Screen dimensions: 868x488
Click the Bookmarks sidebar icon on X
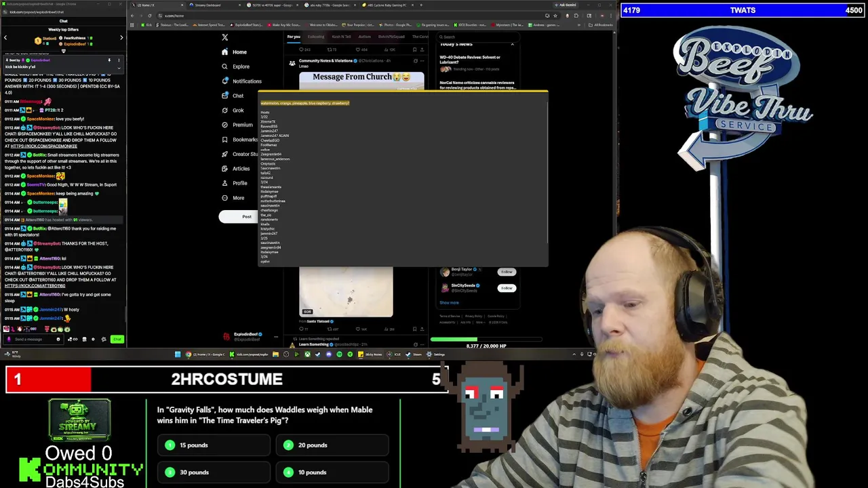(x=224, y=140)
